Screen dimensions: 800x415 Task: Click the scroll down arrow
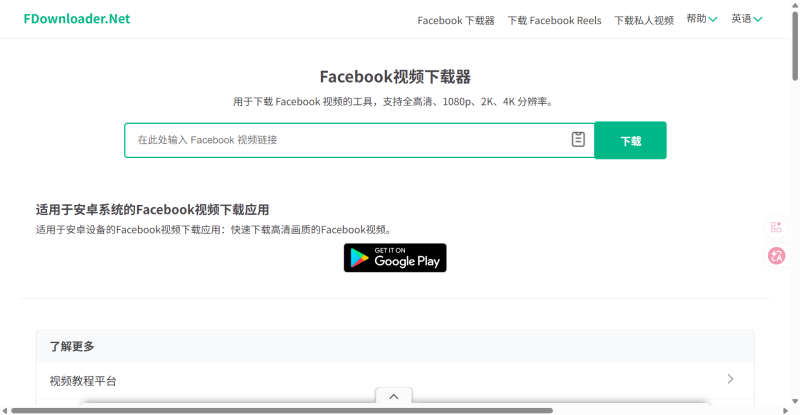pyautogui.click(x=795, y=402)
